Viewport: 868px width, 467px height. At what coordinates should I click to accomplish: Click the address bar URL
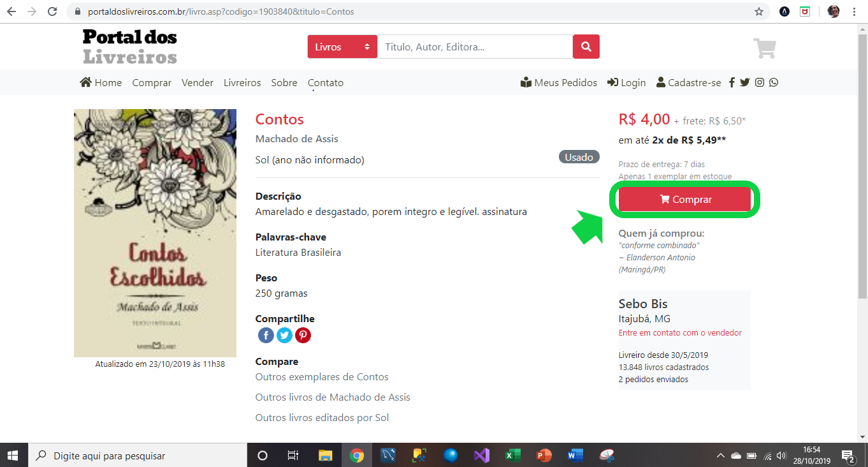pos(220,11)
